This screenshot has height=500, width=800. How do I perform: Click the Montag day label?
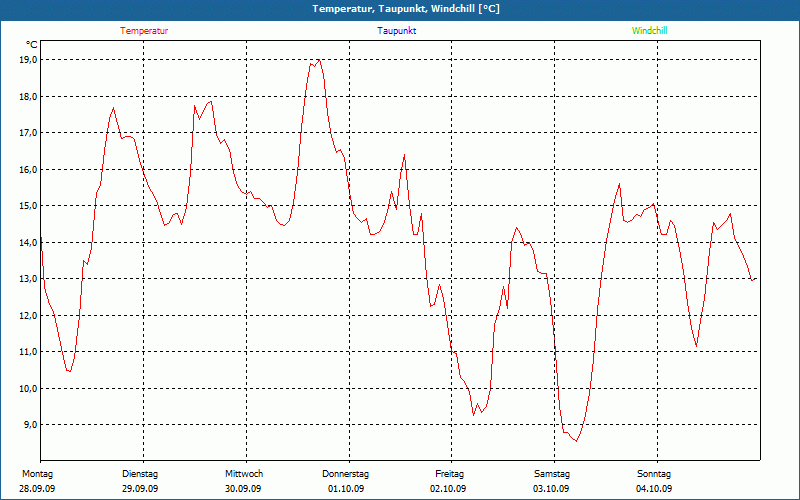37,474
